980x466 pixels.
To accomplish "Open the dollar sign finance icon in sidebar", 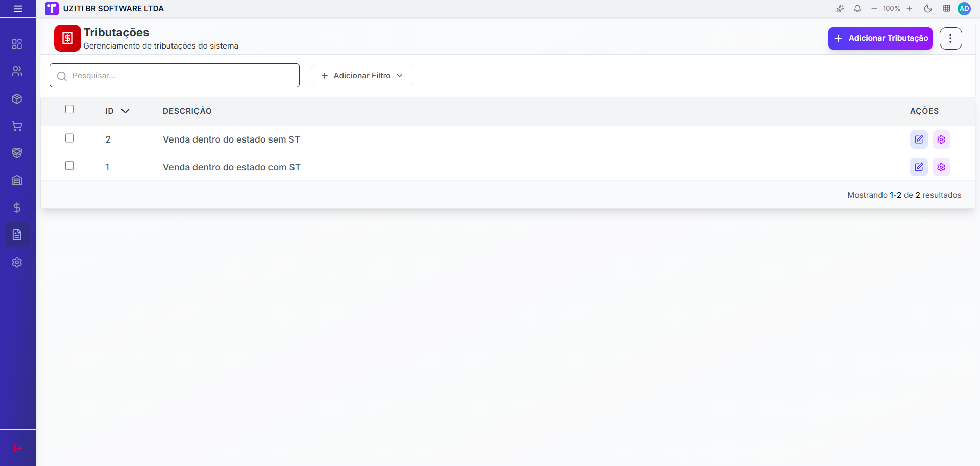I will [17, 207].
